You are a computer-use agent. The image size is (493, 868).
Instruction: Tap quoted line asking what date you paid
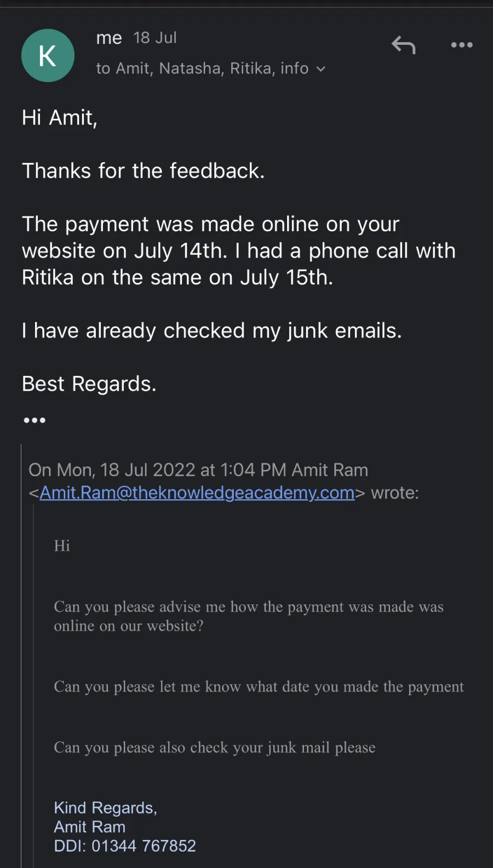point(259,687)
